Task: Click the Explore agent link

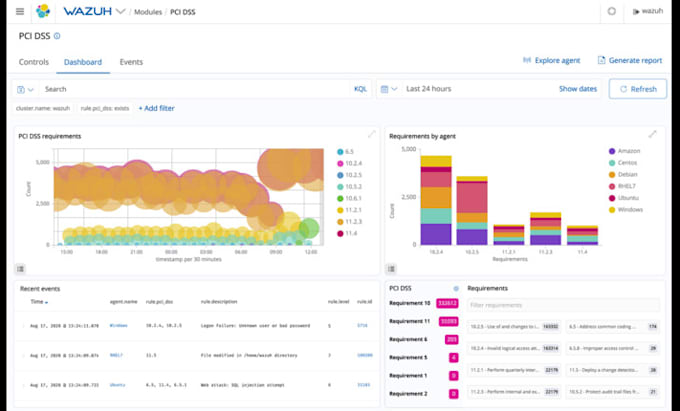Action: point(557,60)
